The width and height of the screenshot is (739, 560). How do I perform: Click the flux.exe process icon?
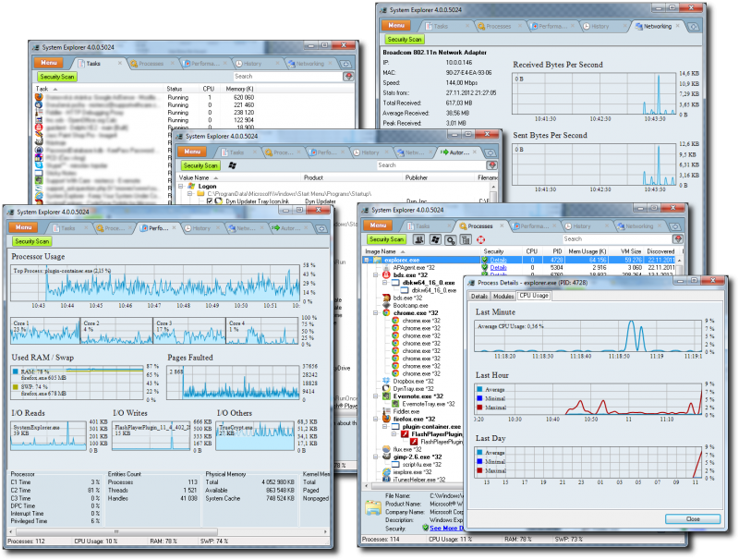coord(386,449)
